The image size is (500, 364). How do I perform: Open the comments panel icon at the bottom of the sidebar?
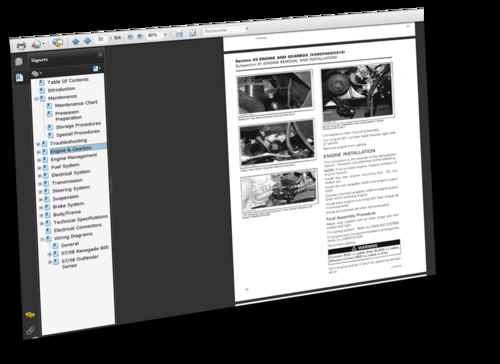click(30, 314)
